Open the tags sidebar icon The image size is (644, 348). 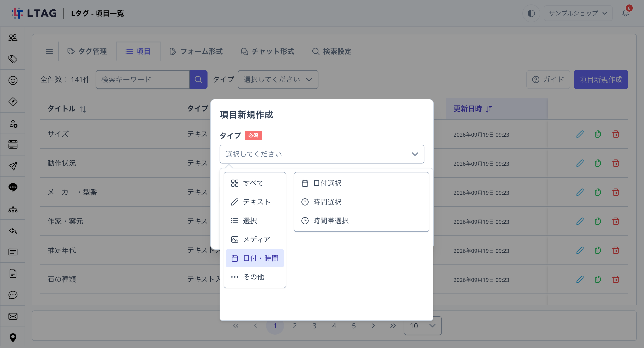(x=13, y=59)
